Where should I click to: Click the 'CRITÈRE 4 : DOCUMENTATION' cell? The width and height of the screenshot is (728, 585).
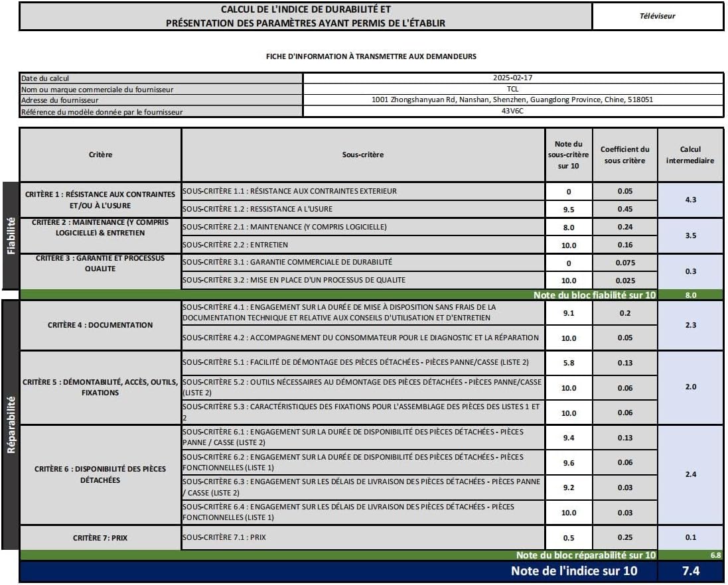coord(100,325)
